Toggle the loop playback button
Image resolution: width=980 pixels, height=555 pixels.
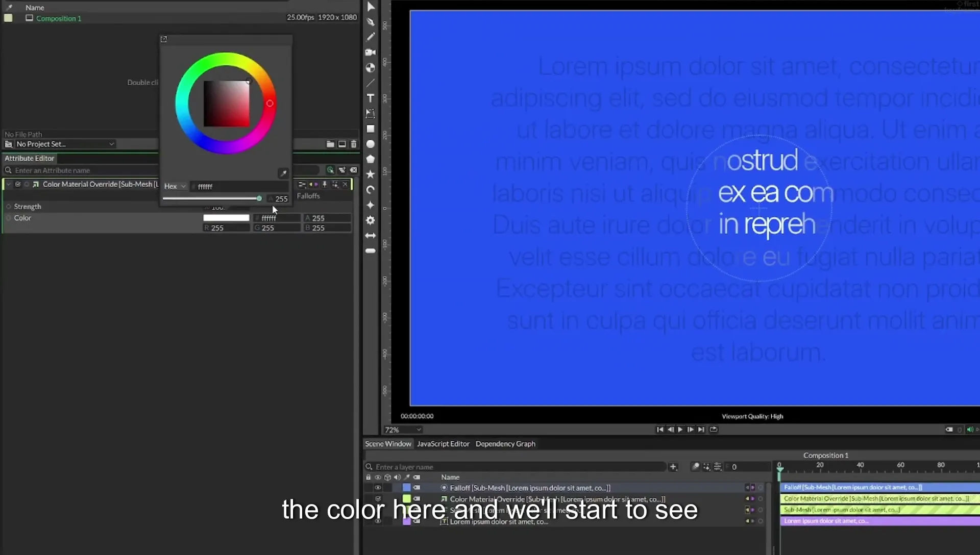pyautogui.click(x=714, y=430)
